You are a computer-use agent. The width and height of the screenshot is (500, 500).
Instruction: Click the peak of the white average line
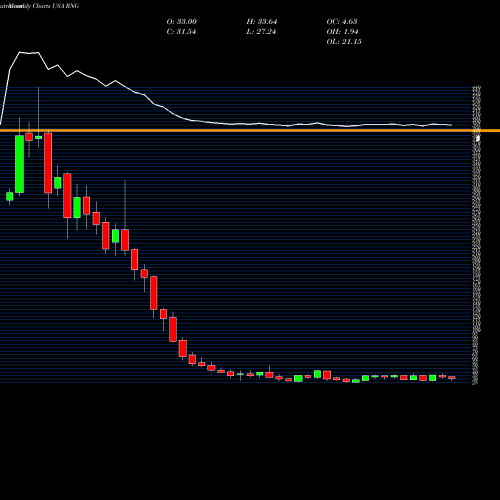pyautogui.click(x=20, y=52)
